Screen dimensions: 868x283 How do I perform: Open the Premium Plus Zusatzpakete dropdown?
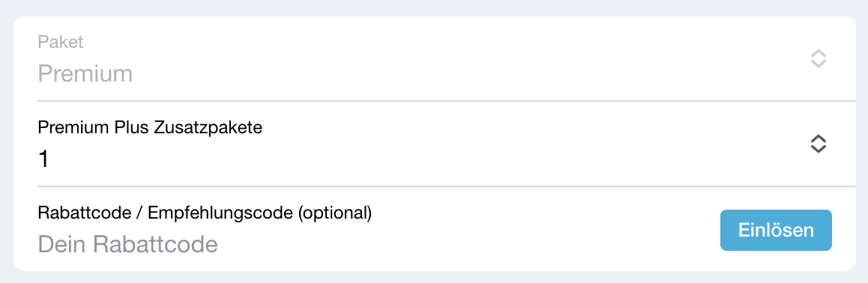435,144
